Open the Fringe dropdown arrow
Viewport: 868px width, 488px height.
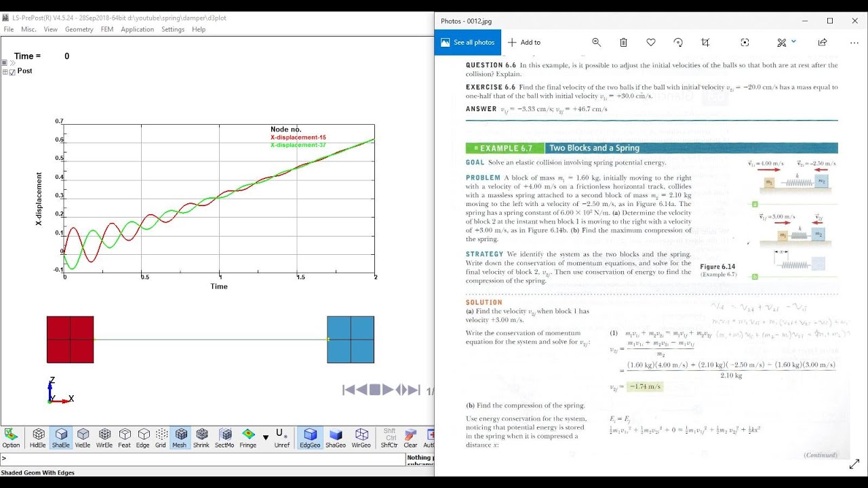tap(265, 438)
